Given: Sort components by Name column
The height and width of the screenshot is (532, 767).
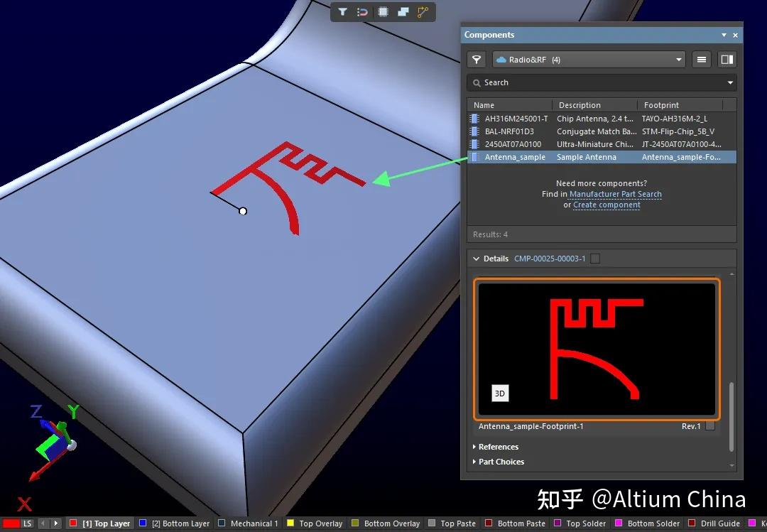Looking at the screenshot, I should tap(510, 105).
